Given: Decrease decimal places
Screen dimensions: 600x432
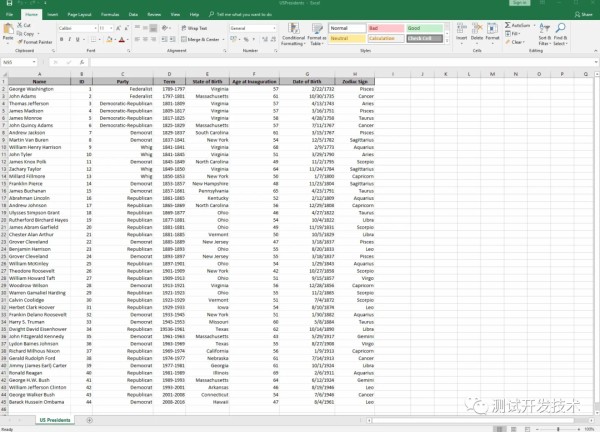Looking at the screenshot, I should coord(273,39).
